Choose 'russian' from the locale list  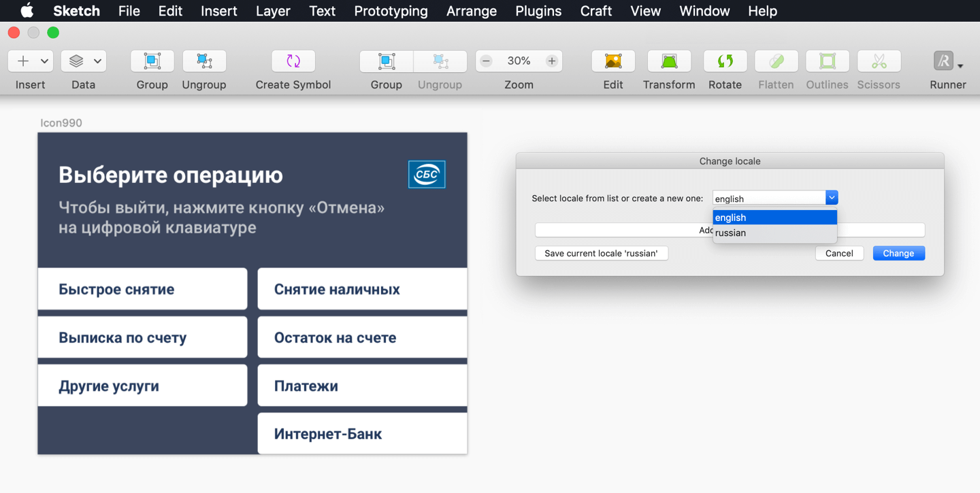774,233
